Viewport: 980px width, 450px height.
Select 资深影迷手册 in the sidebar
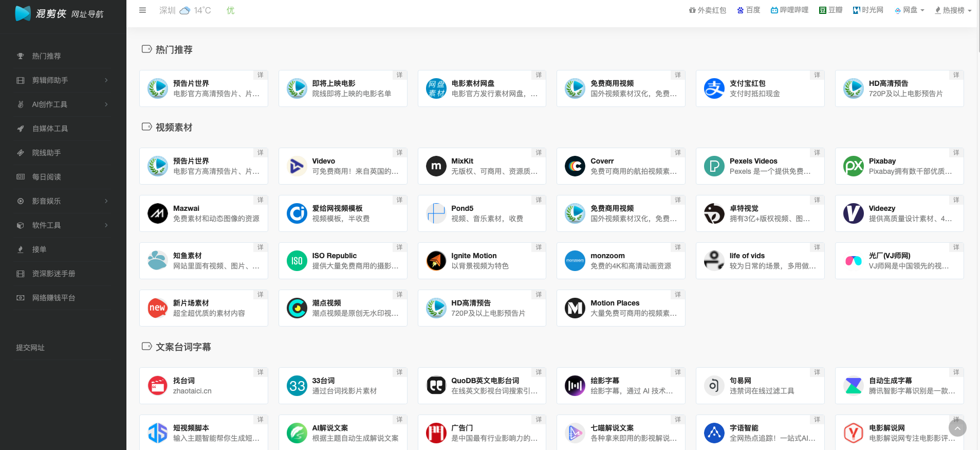tap(63, 274)
